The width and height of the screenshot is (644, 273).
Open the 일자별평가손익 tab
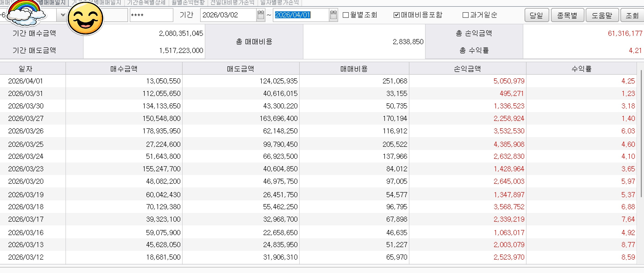pyautogui.click(x=280, y=3)
